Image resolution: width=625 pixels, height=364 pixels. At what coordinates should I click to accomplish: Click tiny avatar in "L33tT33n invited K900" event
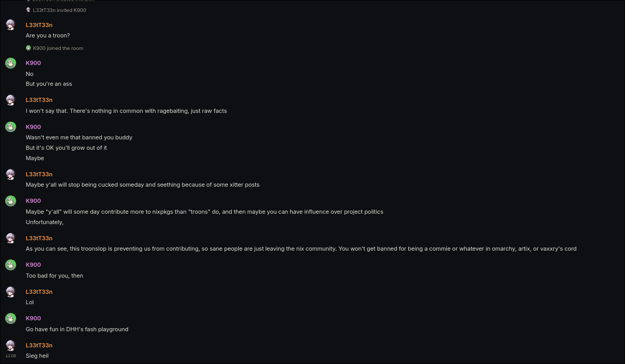[x=29, y=10]
